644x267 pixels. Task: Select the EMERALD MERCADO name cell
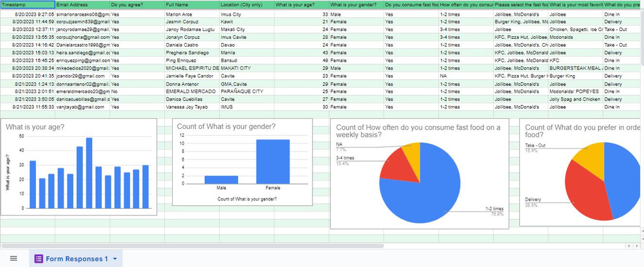[x=192, y=91]
